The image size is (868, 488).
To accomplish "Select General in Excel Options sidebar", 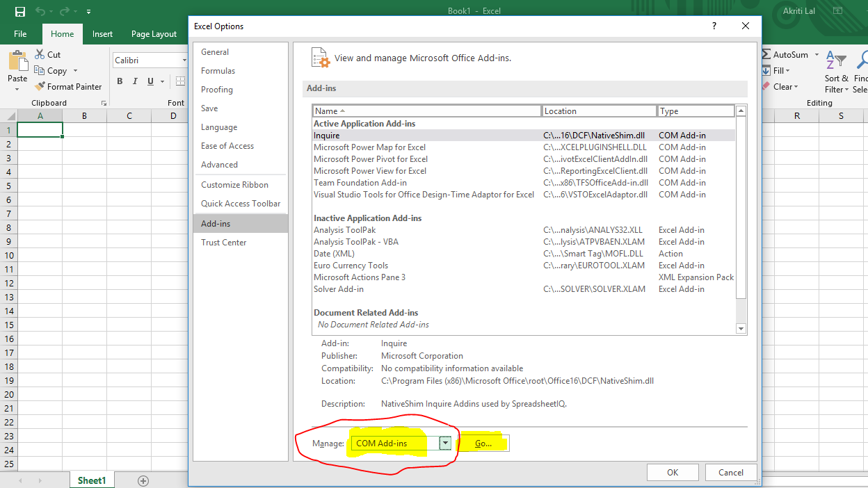I will tap(240, 52).
